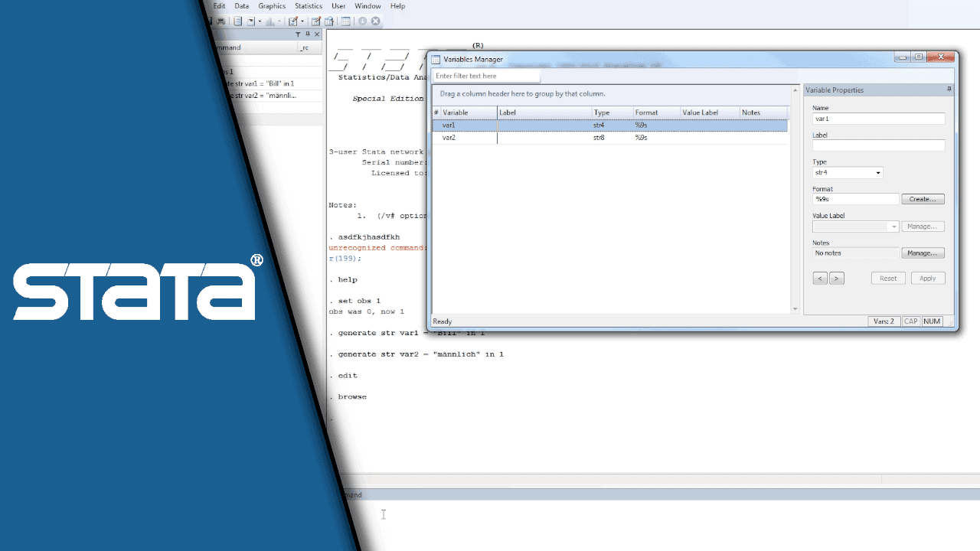Open the Window menu
Image resolution: width=980 pixels, height=551 pixels.
pyautogui.click(x=367, y=6)
